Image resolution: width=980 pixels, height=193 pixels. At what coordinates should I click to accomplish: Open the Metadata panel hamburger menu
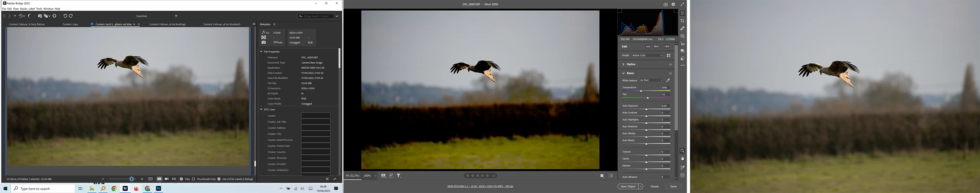[274, 24]
